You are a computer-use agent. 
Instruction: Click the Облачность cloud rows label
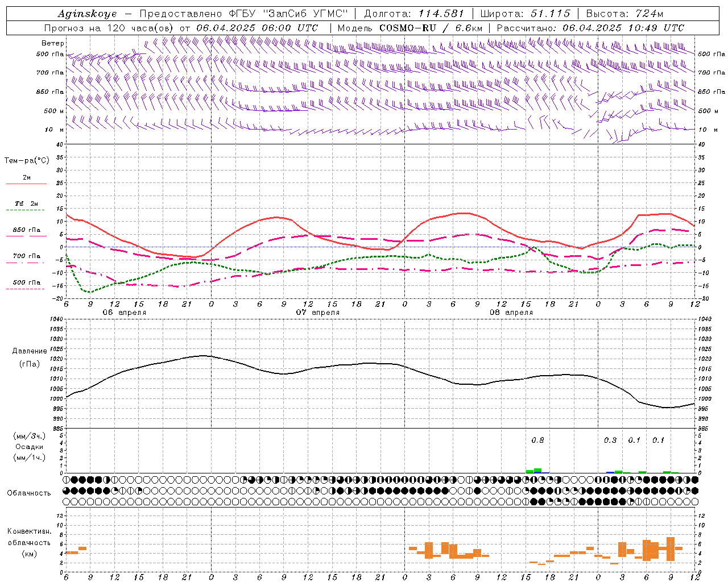[x=29, y=493]
